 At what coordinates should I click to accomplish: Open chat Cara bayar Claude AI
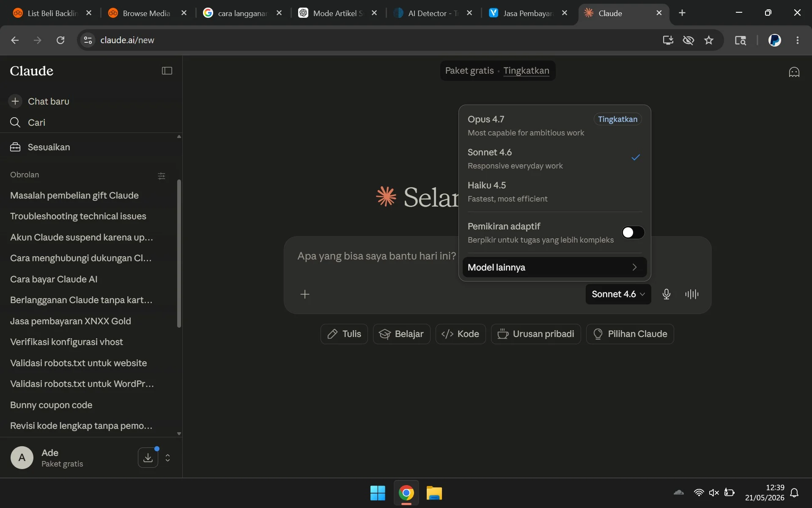point(54,279)
